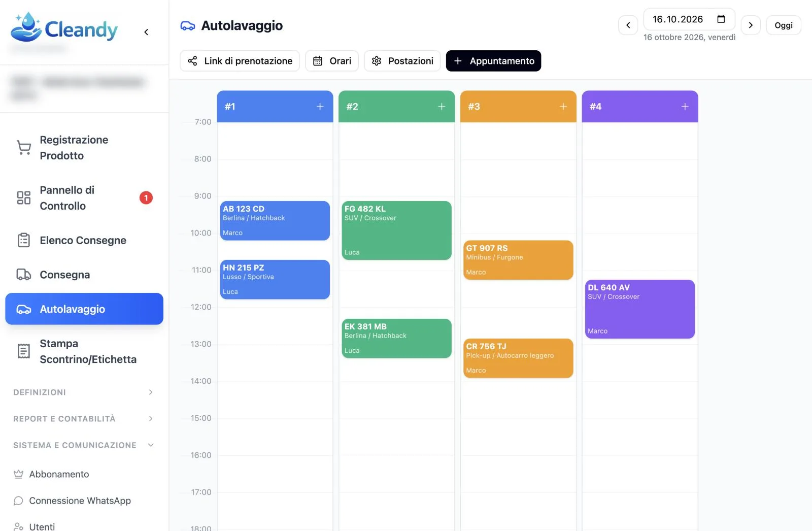812x531 pixels.
Task: Click the 15:00 time label
Action: click(201, 418)
